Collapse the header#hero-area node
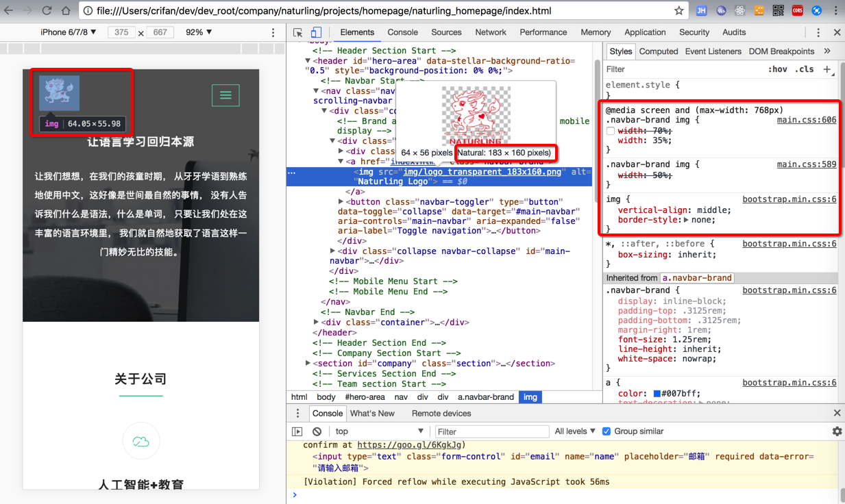The width and height of the screenshot is (845, 504). [x=308, y=61]
